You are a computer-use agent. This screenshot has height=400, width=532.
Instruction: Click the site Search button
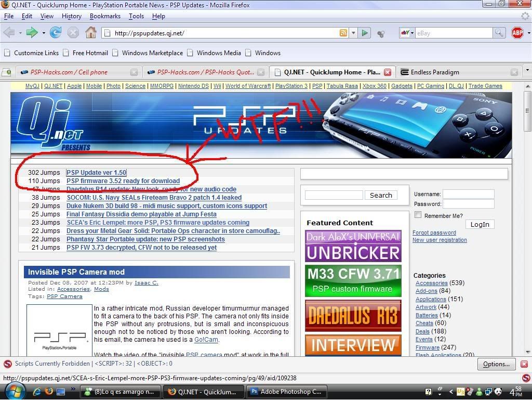[381, 195]
